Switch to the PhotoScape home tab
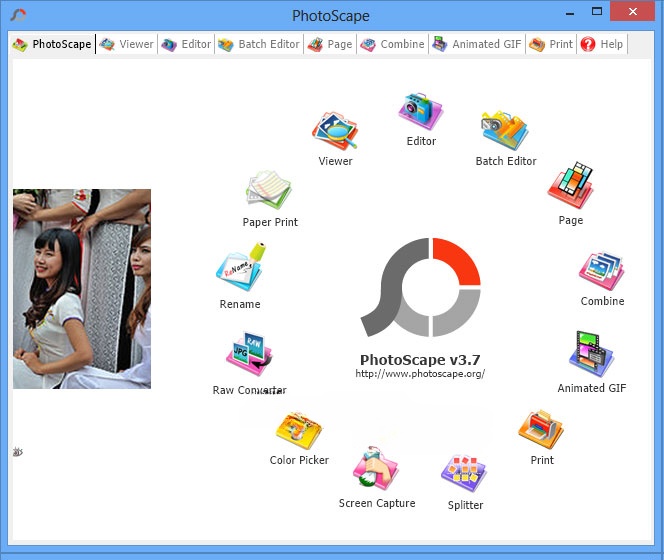 tap(52, 44)
